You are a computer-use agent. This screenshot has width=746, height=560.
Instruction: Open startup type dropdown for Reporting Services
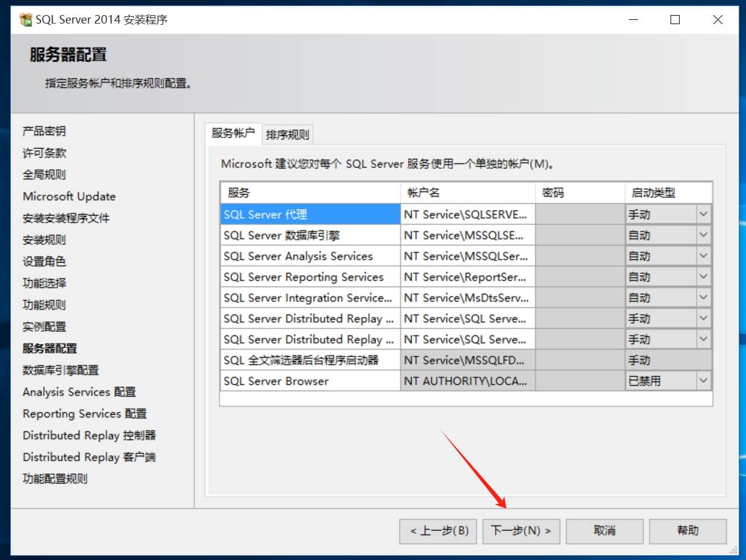(703, 277)
